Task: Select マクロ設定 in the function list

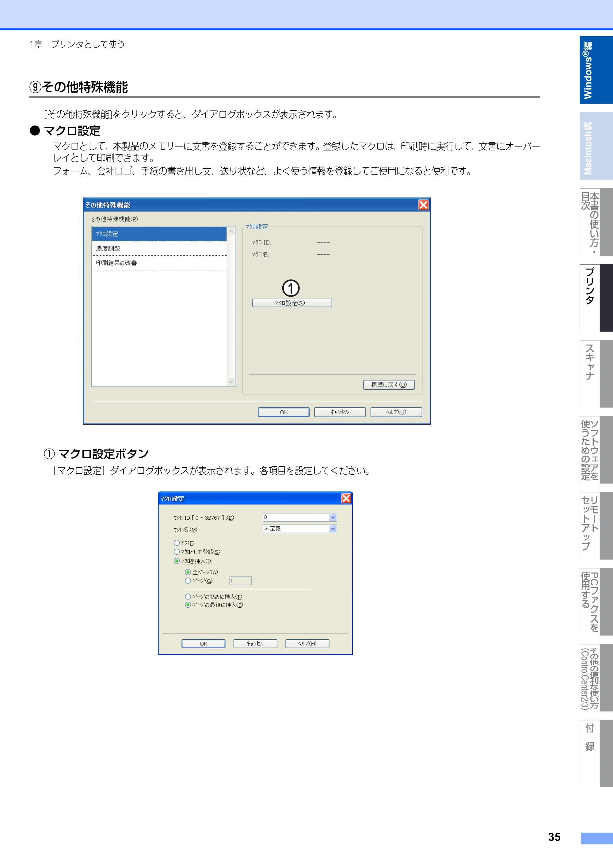Action: (x=159, y=234)
